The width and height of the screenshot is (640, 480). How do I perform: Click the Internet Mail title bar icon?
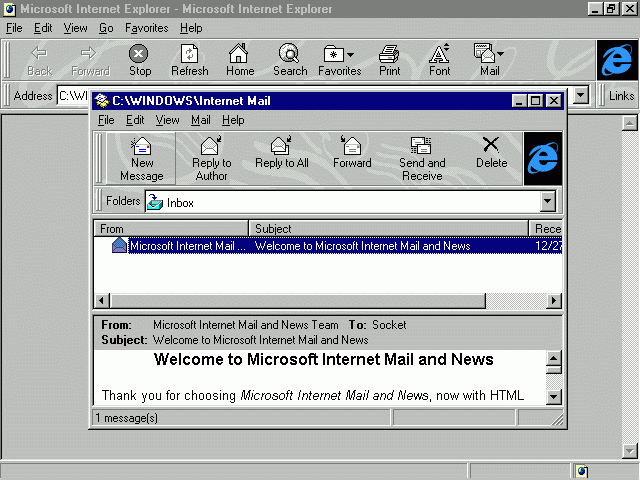pos(101,100)
